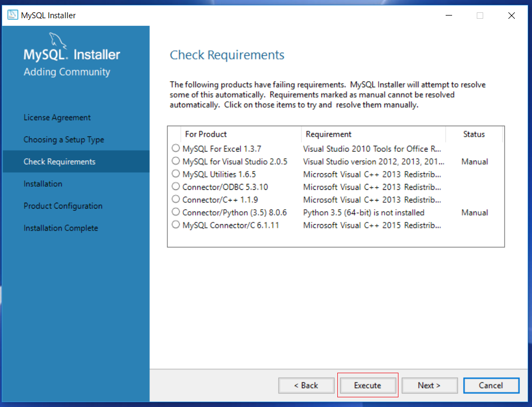
Task: Select Choosing a Setup Type in the sidebar
Action: click(x=64, y=139)
